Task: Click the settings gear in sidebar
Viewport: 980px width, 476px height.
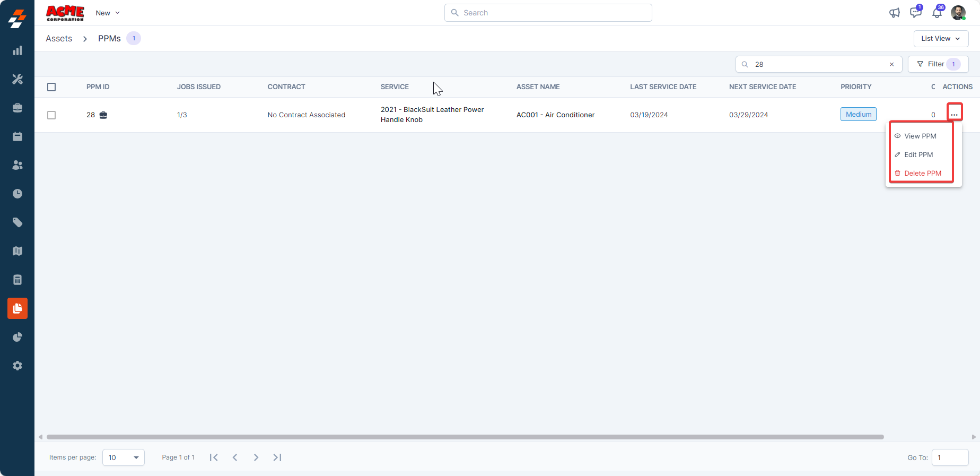Action: (17, 366)
